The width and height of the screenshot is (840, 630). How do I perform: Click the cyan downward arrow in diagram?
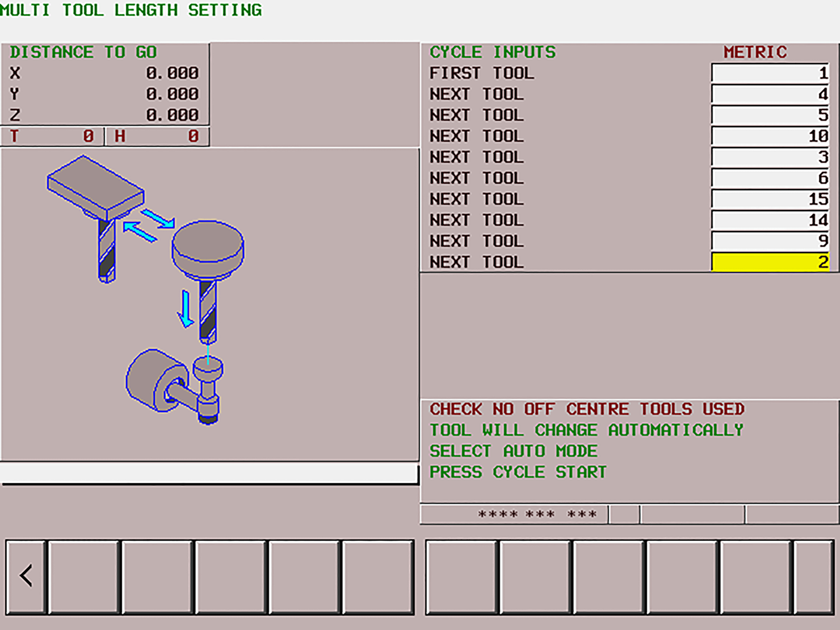point(186,308)
